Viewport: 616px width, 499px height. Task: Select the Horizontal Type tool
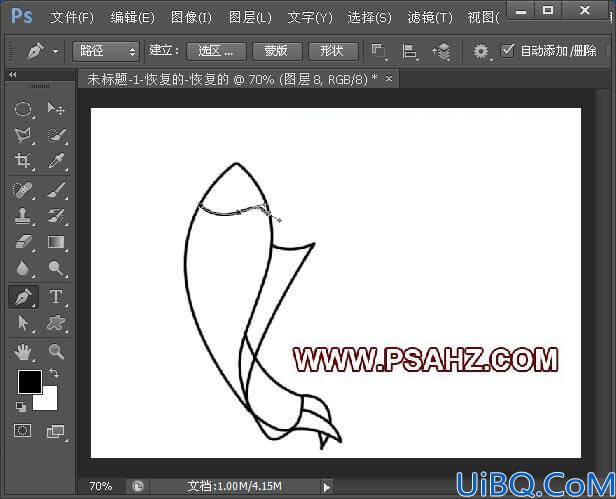56,297
